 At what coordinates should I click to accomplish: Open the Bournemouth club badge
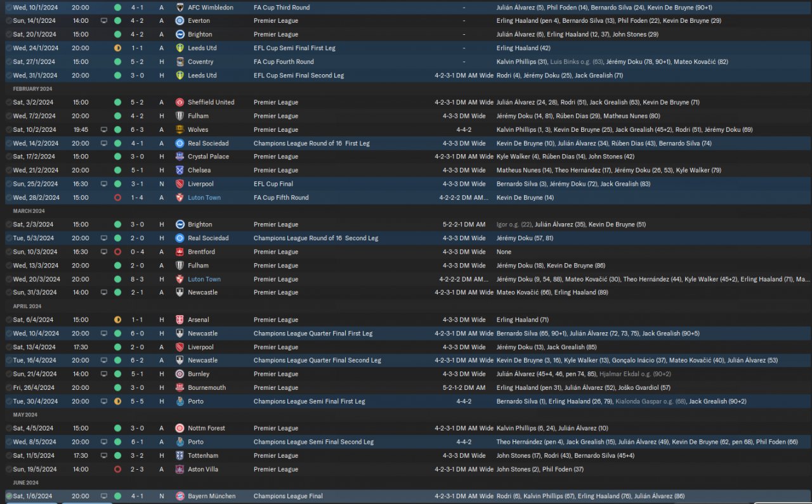pos(180,388)
